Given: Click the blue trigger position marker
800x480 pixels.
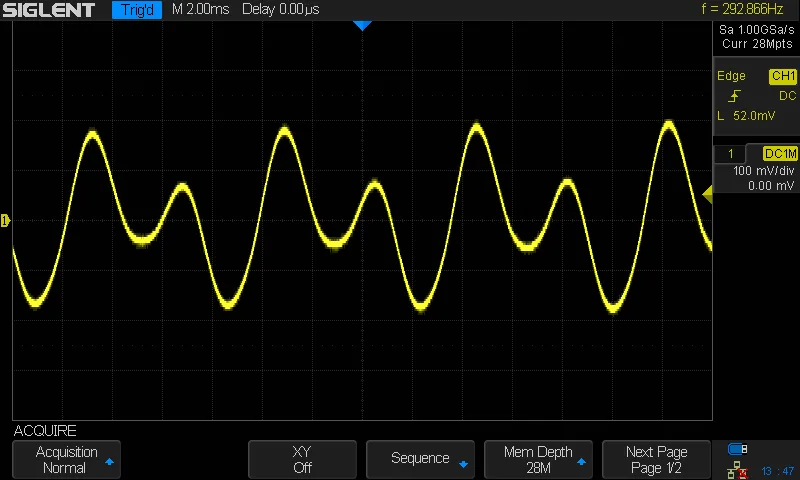Looking at the screenshot, I should click(362, 26).
